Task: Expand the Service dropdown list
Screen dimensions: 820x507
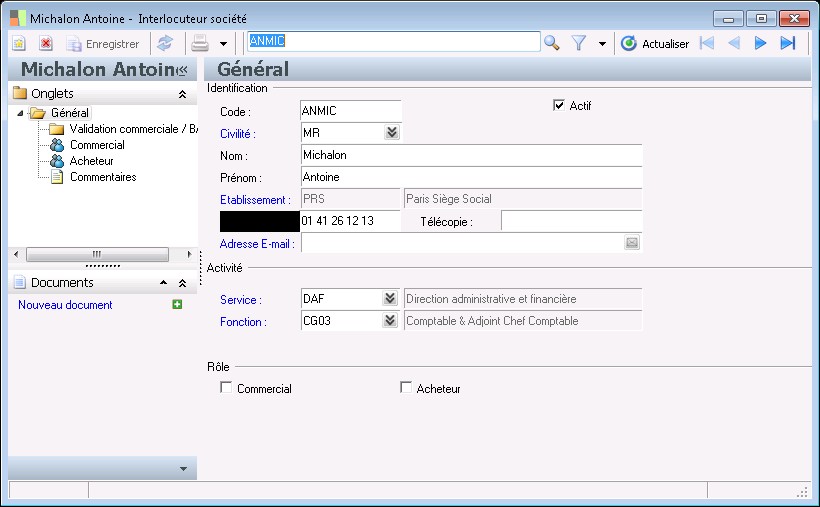Action: [x=391, y=298]
